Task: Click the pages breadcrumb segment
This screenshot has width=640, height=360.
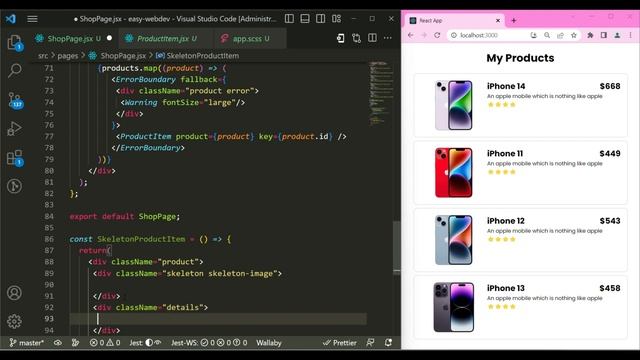Action: (x=68, y=56)
